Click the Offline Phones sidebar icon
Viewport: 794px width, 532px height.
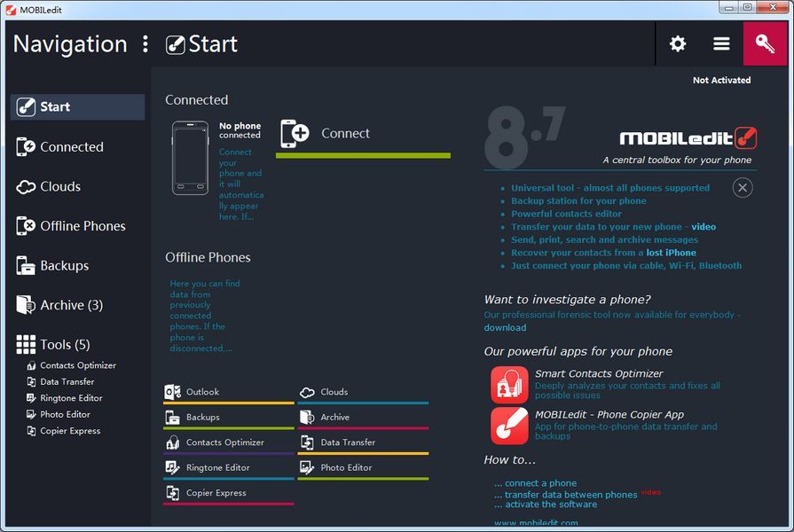(x=26, y=226)
